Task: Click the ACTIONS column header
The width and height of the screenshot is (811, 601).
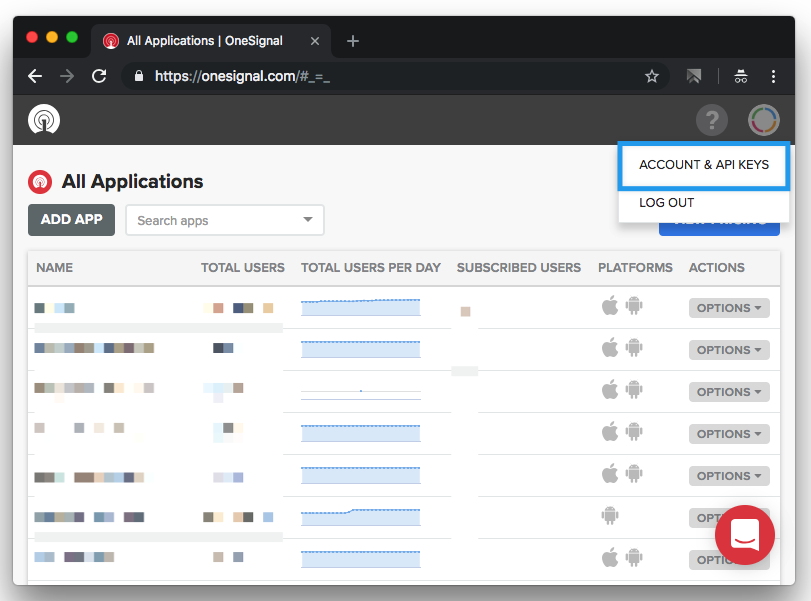Action: click(716, 268)
